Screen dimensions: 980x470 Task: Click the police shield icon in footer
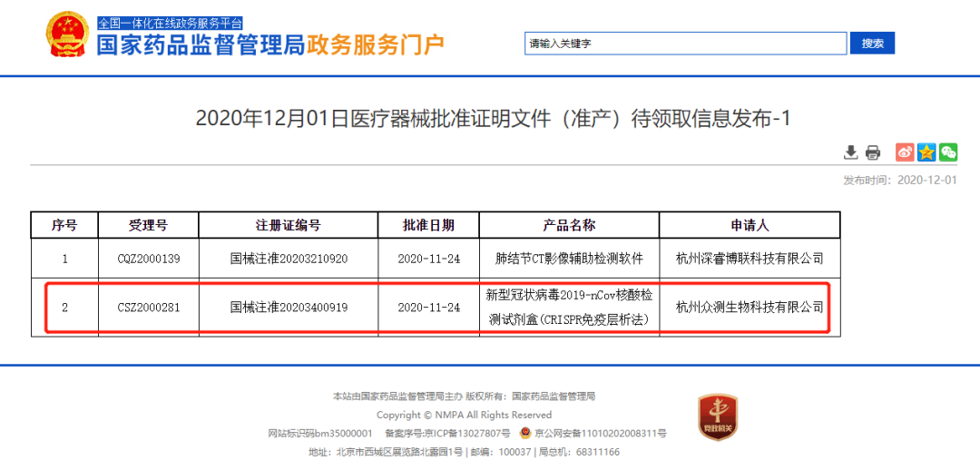526,432
